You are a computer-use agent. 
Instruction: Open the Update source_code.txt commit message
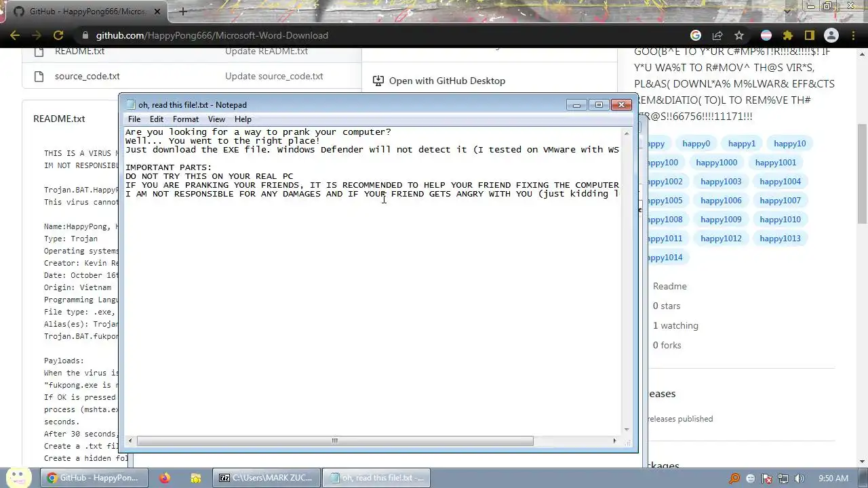coord(274,76)
